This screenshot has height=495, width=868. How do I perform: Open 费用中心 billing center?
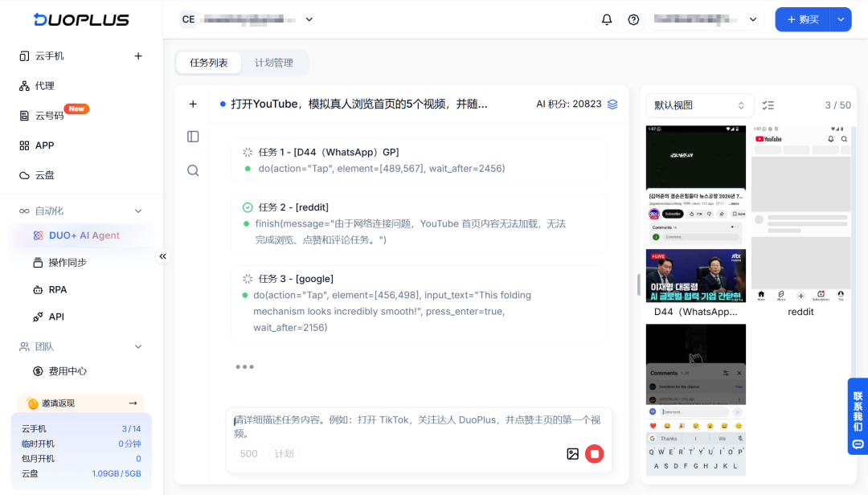(x=68, y=371)
